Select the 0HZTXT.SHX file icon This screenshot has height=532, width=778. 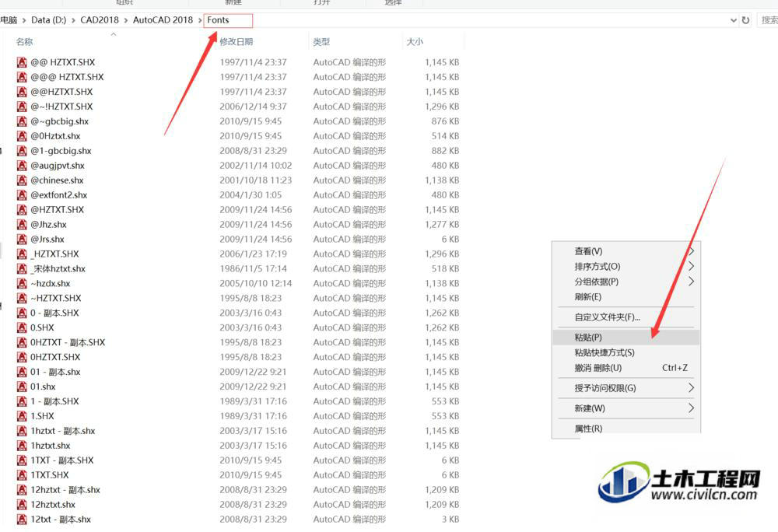click(x=22, y=358)
